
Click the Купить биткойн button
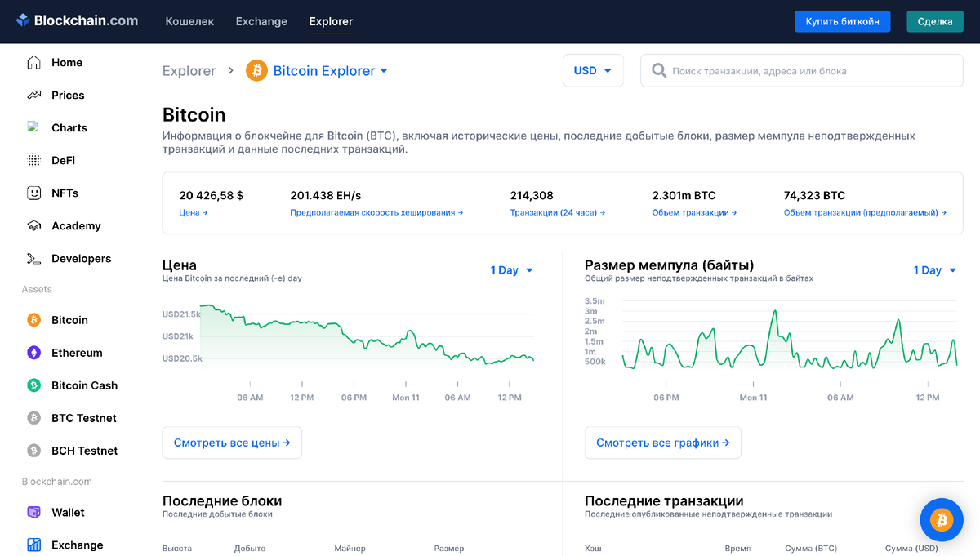coord(842,21)
